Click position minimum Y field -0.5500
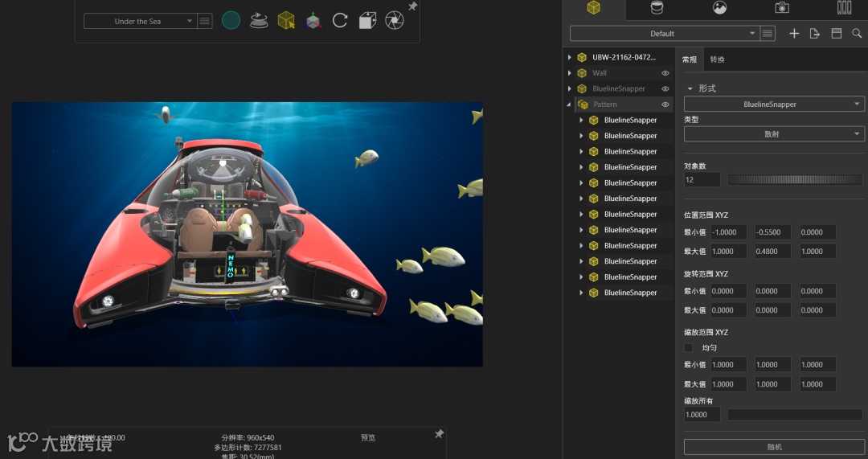 pyautogui.click(x=773, y=232)
